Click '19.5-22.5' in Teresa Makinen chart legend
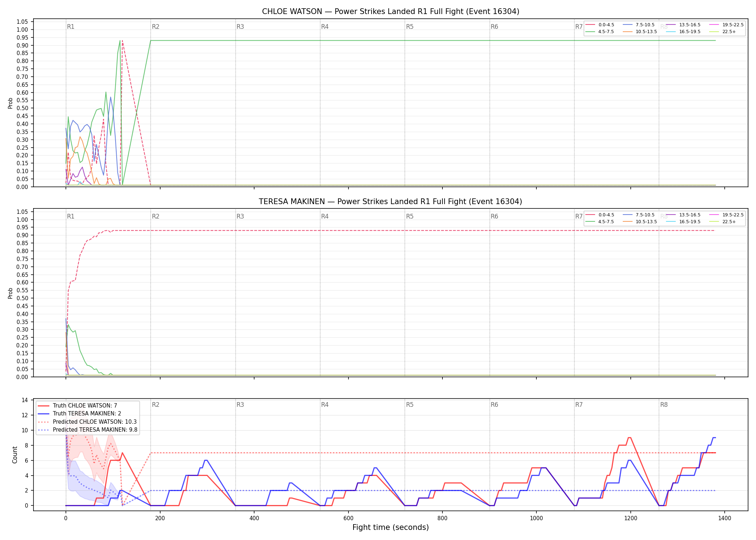This screenshot has height=540, width=756. [733, 215]
